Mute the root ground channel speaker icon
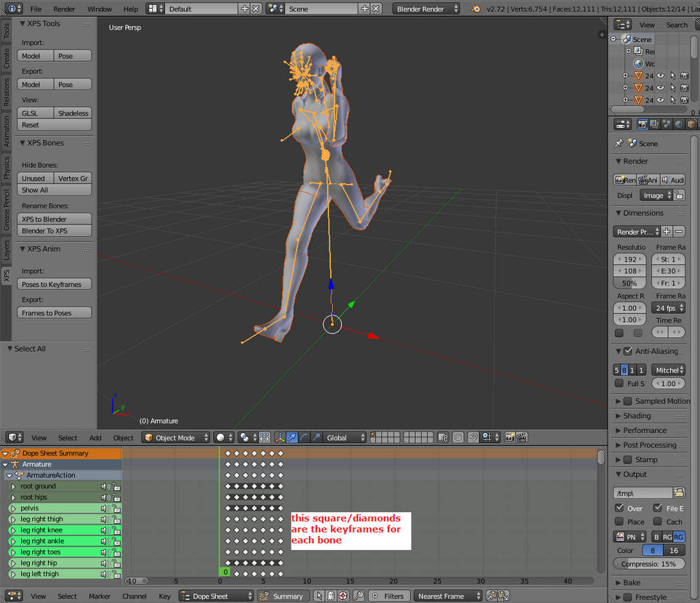700x603 pixels. [x=105, y=487]
